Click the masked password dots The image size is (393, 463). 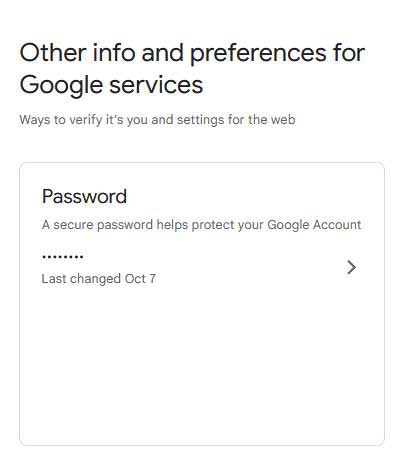(62, 257)
